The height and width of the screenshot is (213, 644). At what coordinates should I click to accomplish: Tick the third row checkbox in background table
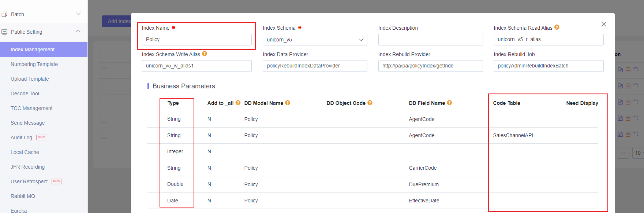104,103
